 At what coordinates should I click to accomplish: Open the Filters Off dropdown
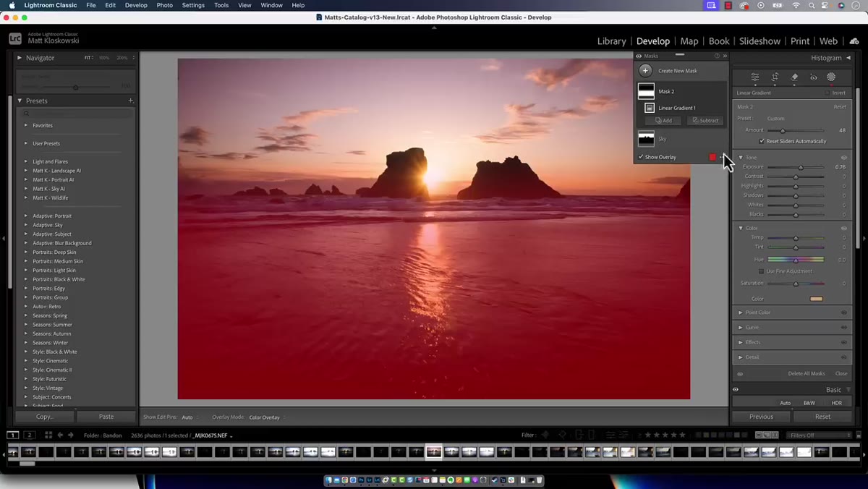tap(820, 435)
